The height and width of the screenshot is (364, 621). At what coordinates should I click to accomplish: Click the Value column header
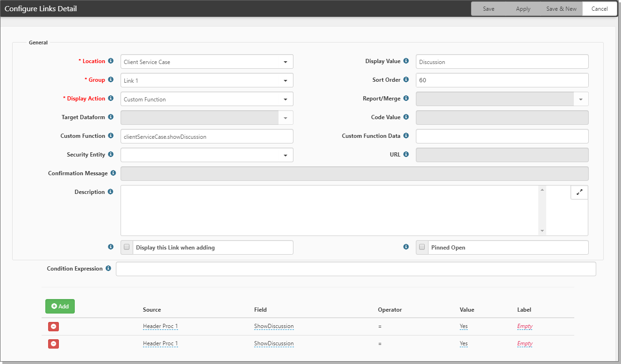(467, 310)
